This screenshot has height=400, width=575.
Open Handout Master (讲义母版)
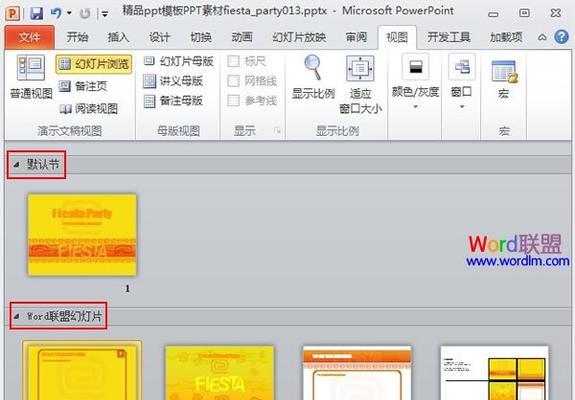tap(173, 81)
